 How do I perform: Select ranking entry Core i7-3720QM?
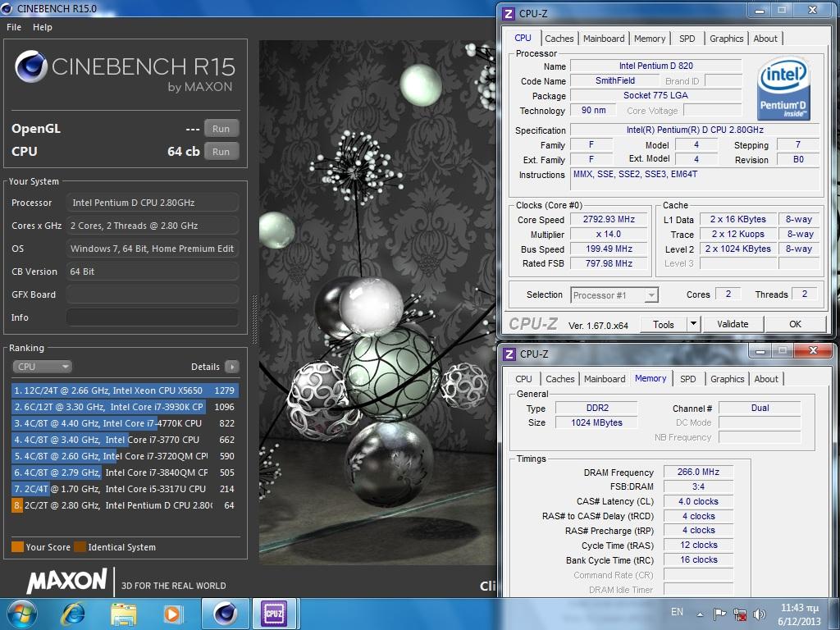coord(125,456)
